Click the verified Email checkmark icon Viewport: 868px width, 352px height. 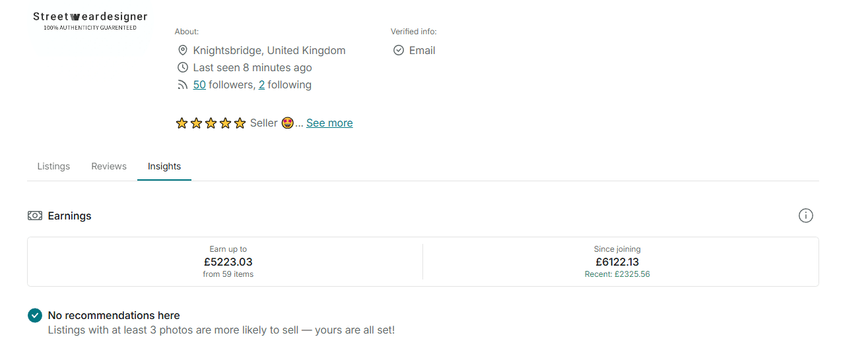(399, 50)
